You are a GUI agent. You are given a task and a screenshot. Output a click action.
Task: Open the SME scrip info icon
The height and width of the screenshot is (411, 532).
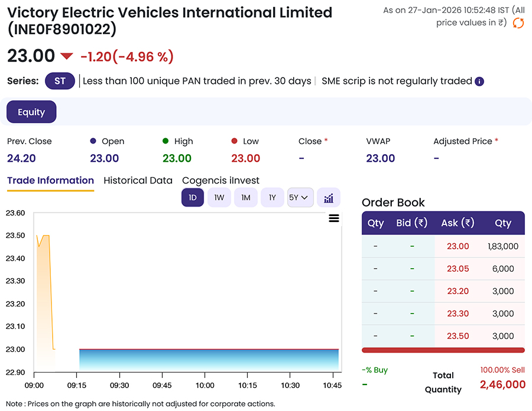tap(479, 81)
